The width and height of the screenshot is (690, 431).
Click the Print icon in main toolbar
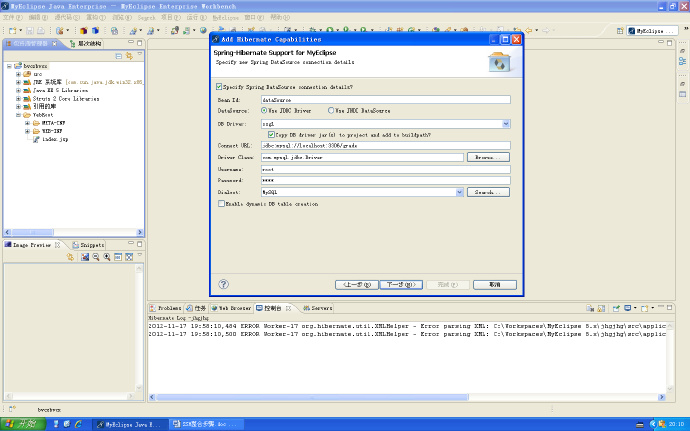coord(40,30)
